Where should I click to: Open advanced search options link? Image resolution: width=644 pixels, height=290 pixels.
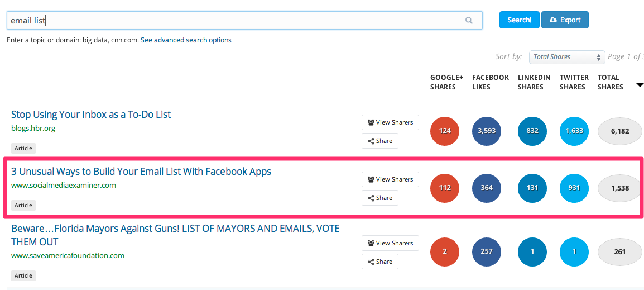[186, 40]
